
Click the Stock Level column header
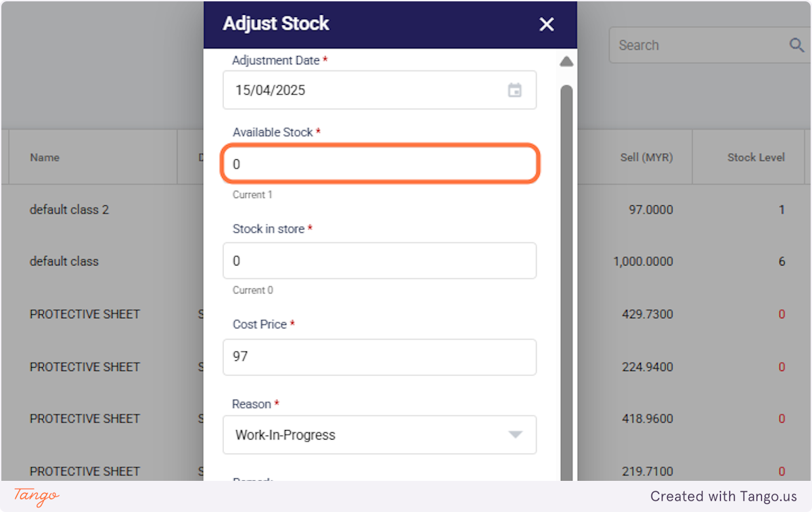756,157
